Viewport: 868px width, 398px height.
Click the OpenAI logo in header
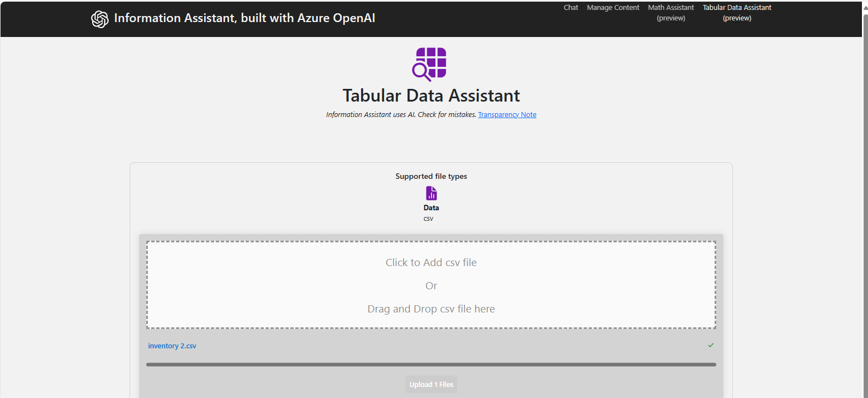tap(100, 19)
